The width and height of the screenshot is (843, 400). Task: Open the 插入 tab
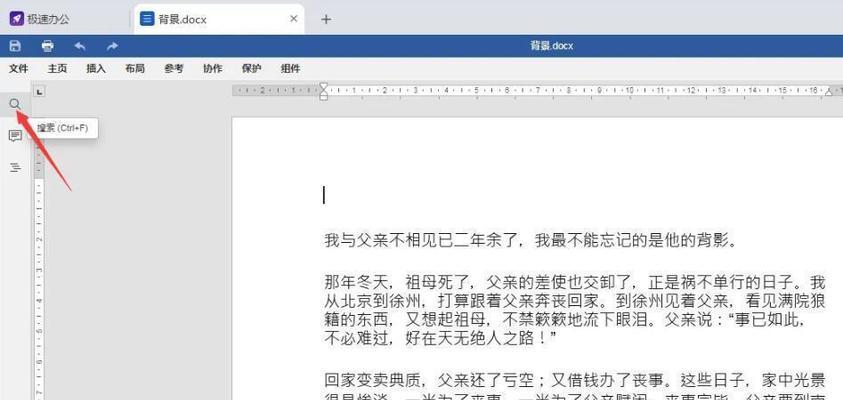[x=96, y=69]
